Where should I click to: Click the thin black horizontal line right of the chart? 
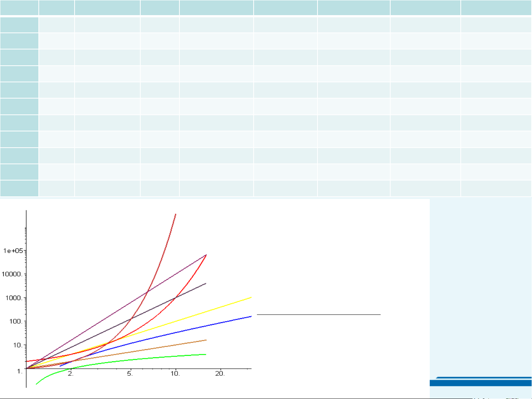click(x=318, y=314)
